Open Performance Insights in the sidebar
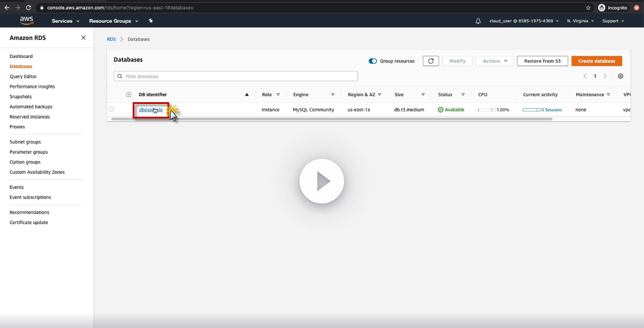This screenshot has height=328, width=644. 32,87
